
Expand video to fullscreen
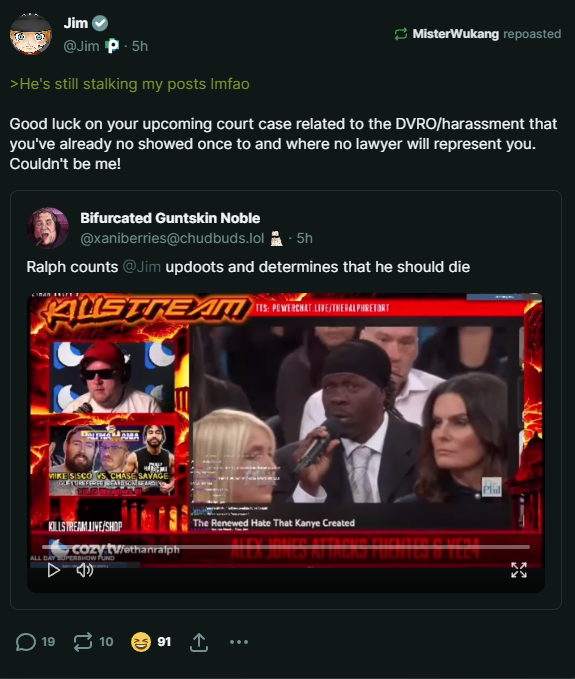tap(519, 570)
